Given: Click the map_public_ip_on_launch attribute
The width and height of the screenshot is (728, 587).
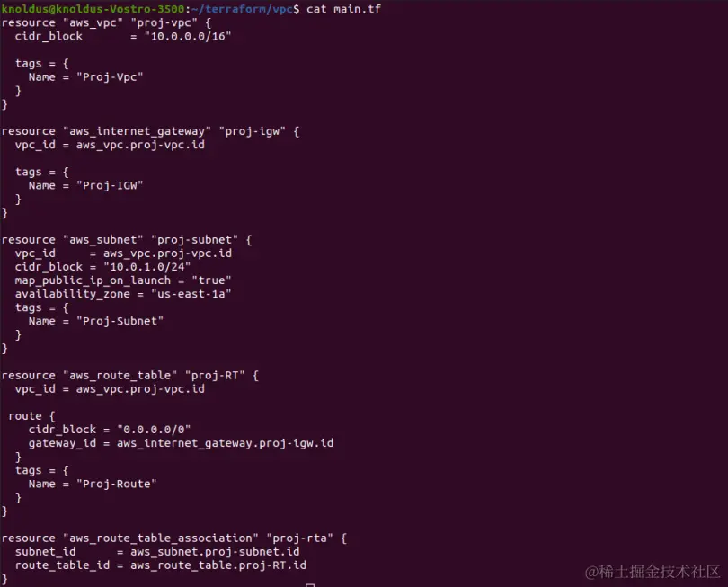Looking at the screenshot, I should [x=93, y=280].
